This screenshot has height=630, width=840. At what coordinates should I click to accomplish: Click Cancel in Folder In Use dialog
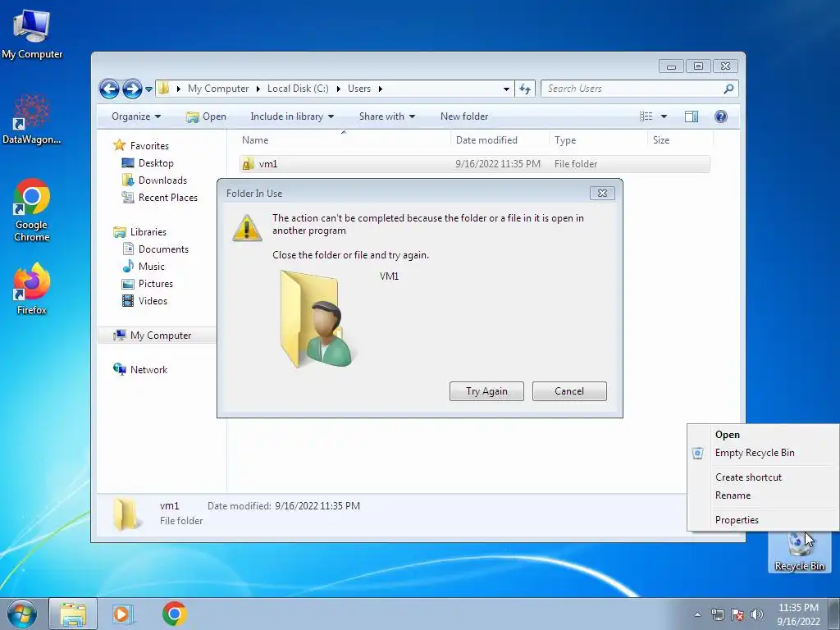[x=569, y=391]
